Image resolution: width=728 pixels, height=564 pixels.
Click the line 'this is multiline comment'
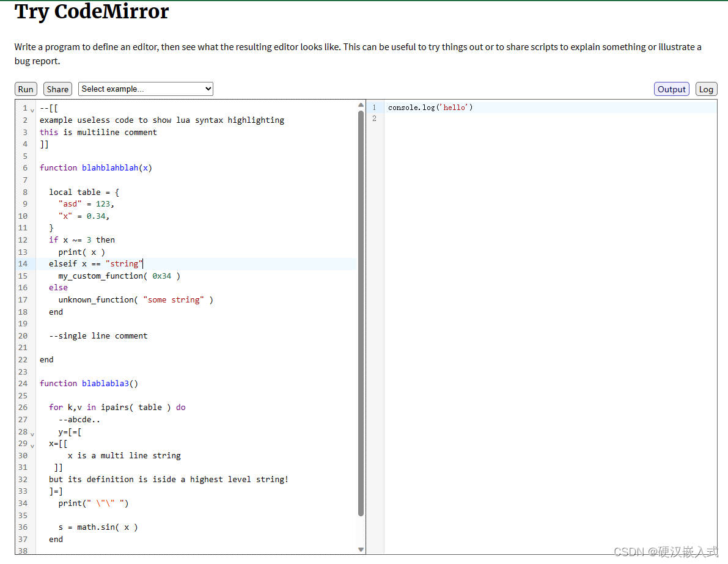click(x=98, y=132)
